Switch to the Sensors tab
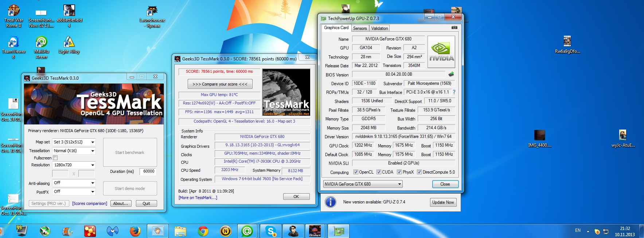 pos(360,28)
